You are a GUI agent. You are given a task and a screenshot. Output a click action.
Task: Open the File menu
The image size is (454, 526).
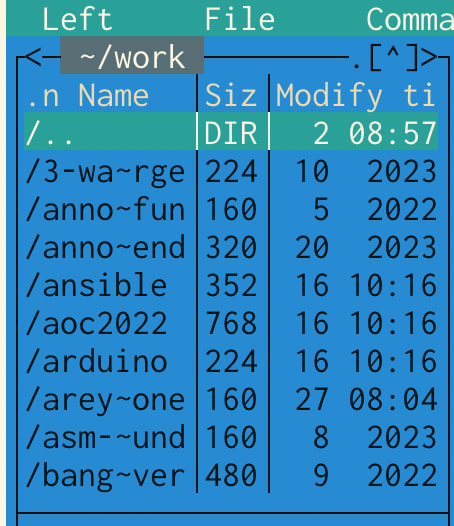pyautogui.click(x=240, y=19)
